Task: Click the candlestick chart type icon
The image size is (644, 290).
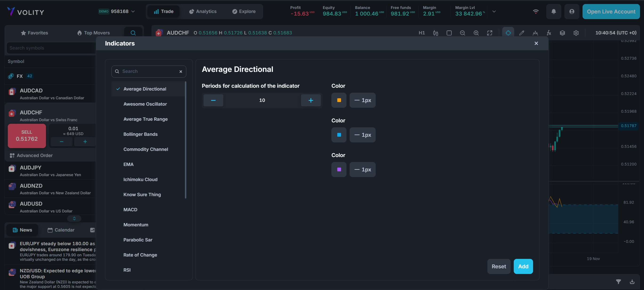Action: (436, 33)
